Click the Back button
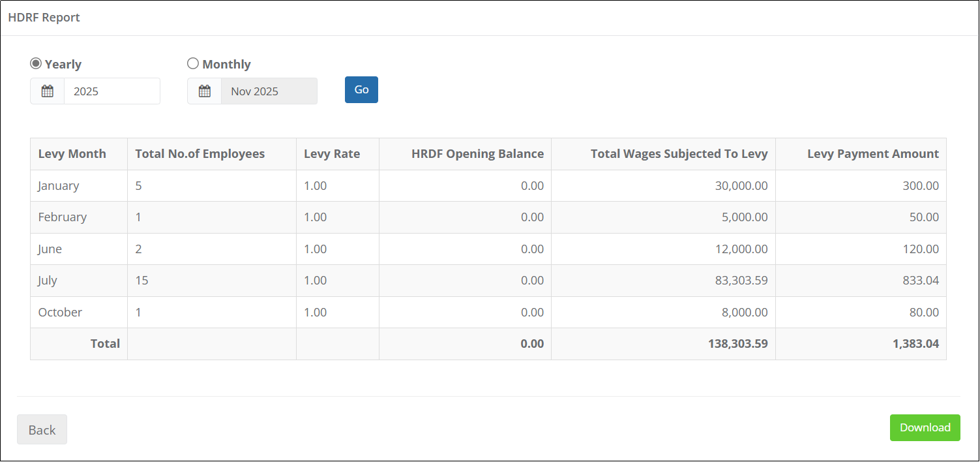This screenshot has width=980, height=462. (x=42, y=429)
